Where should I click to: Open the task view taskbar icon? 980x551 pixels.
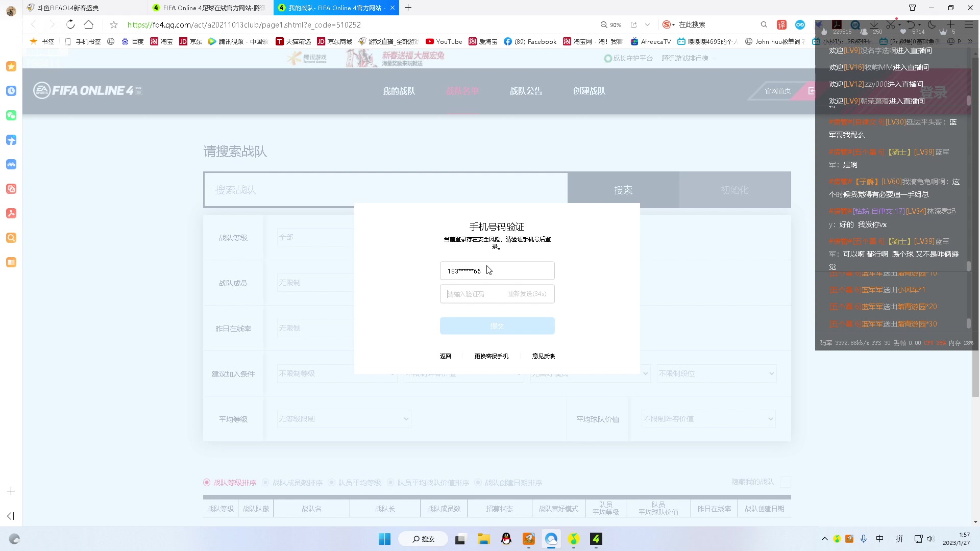click(460, 539)
